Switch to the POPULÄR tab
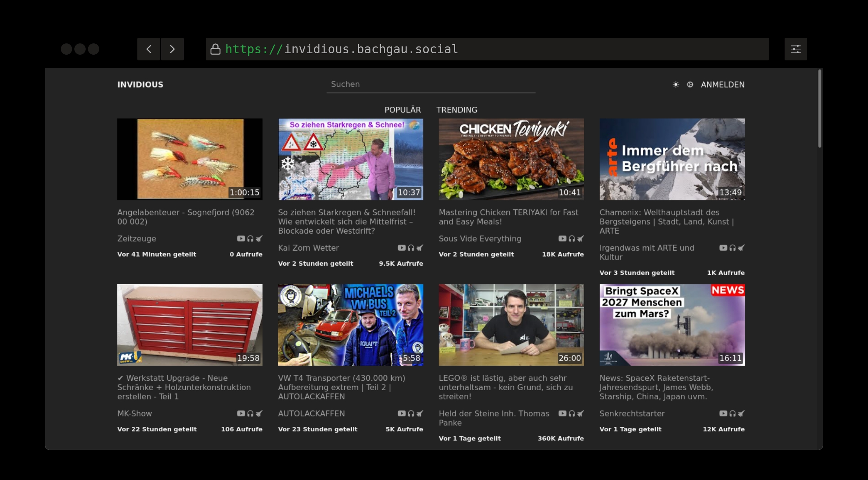The image size is (868, 480). coord(402,110)
